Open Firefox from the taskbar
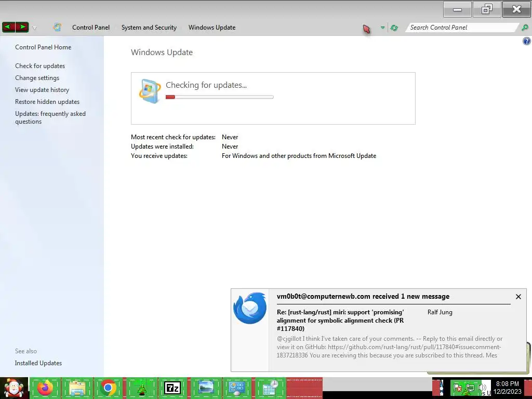 click(x=45, y=388)
